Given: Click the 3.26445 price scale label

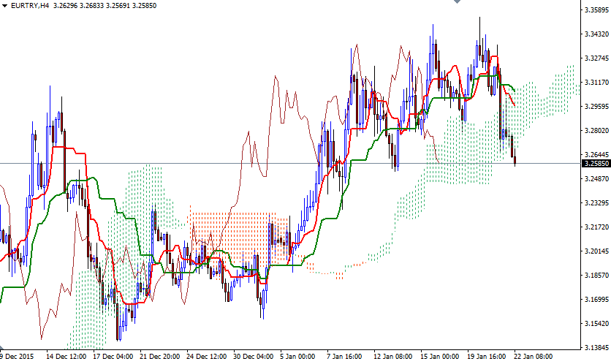Looking at the screenshot, I should point(596,155).
